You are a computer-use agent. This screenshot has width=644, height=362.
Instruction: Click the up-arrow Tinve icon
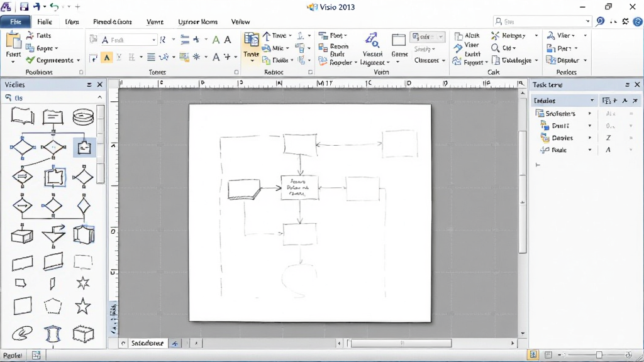(267, 36)
